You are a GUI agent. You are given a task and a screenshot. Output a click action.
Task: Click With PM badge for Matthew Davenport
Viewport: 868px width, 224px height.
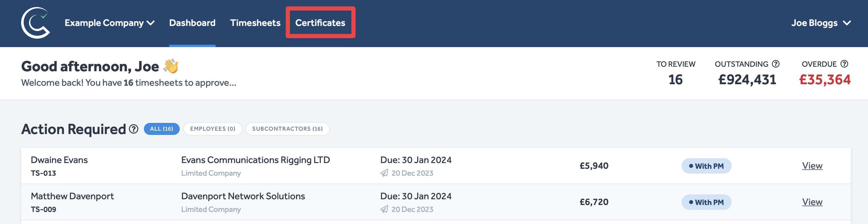[706, 202]
